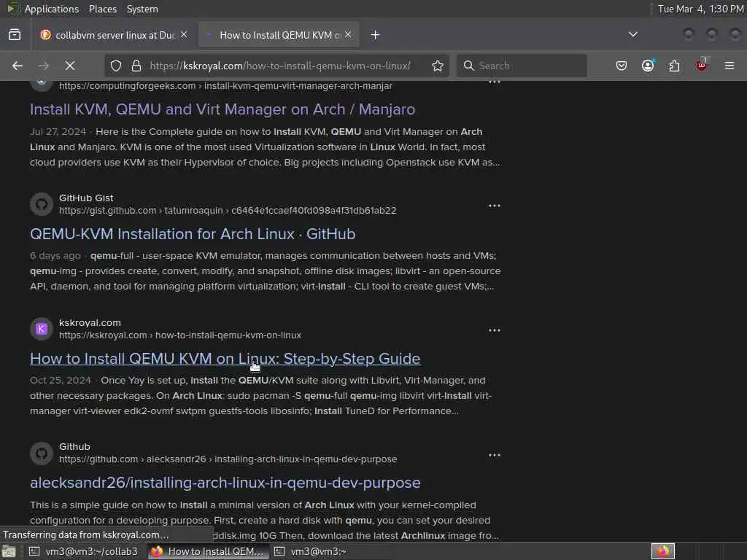Open the Firefox hamburger application menu
747x560 pixels.
pos(729,66)
